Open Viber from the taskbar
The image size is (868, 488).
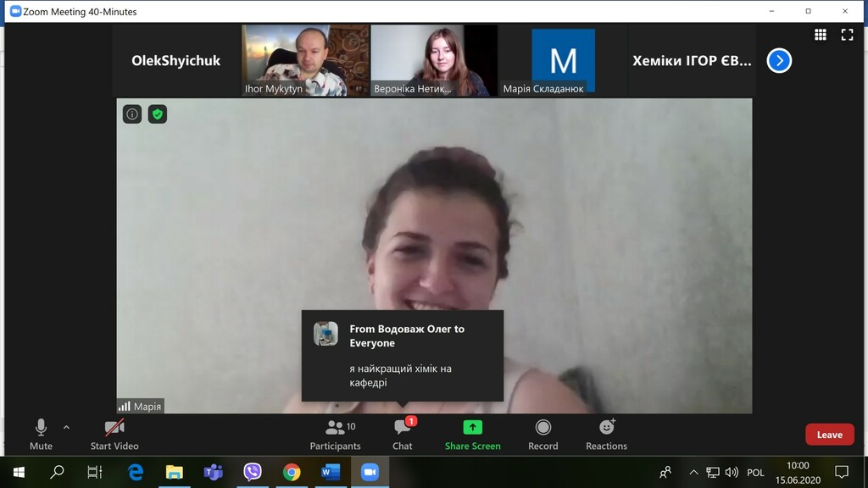252,472
